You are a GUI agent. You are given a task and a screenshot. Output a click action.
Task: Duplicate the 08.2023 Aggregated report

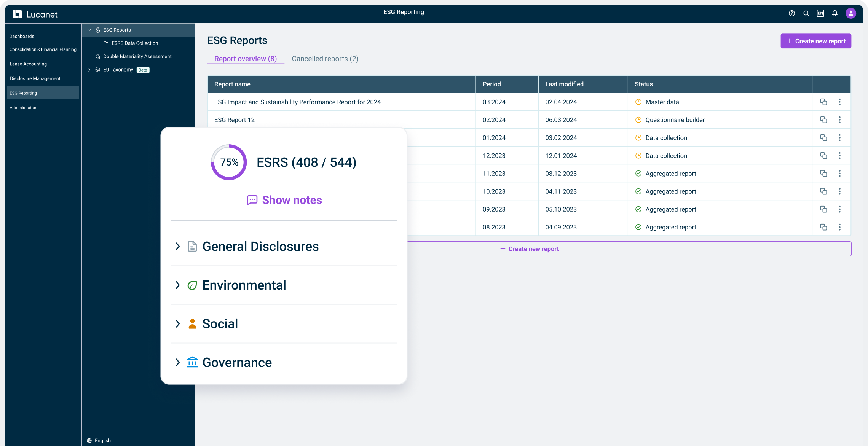(x=823, y=227)
